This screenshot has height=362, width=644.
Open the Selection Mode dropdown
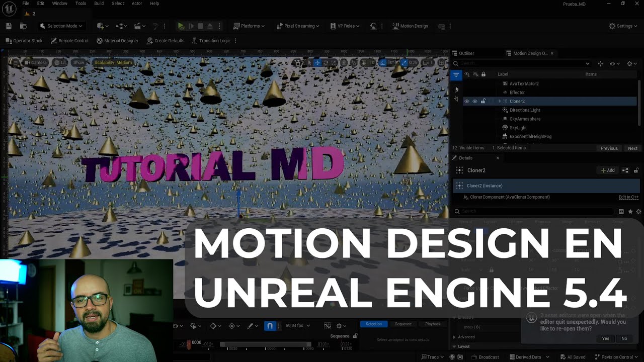click(x=61, y=26)
